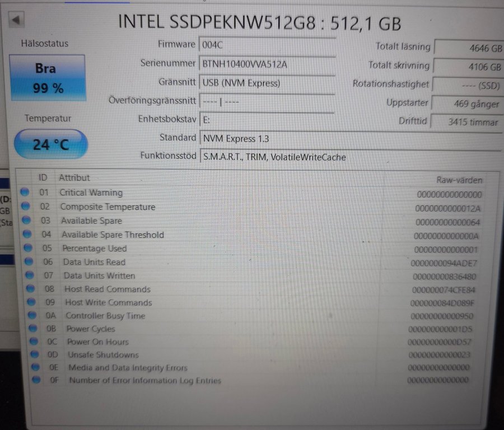Select the Firmware field showing 004C

point(268,45)
